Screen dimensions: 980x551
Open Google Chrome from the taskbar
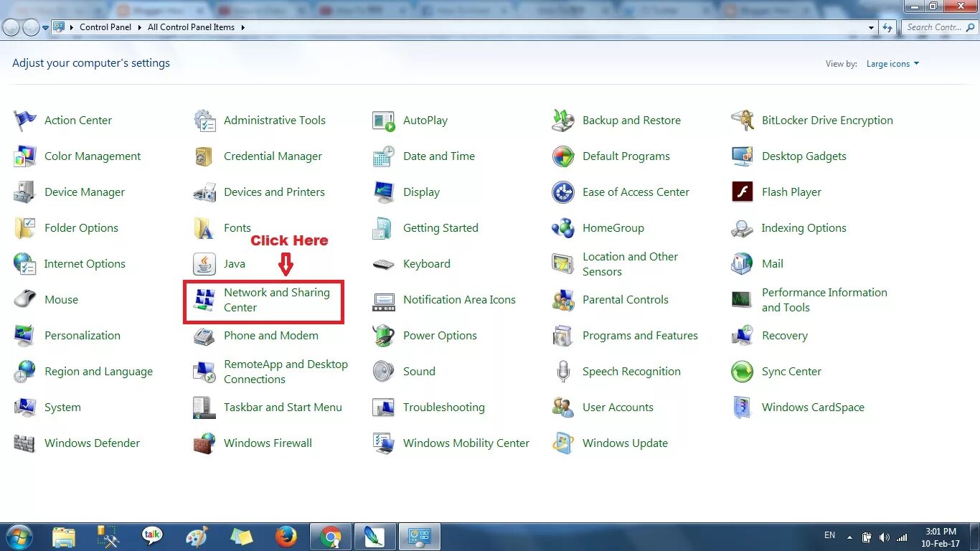click(331, 537)
